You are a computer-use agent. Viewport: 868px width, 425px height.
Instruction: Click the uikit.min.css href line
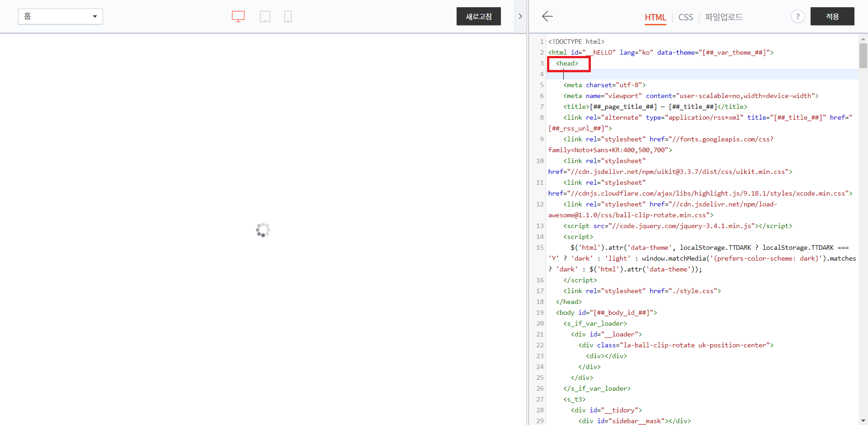click(670, 172)
